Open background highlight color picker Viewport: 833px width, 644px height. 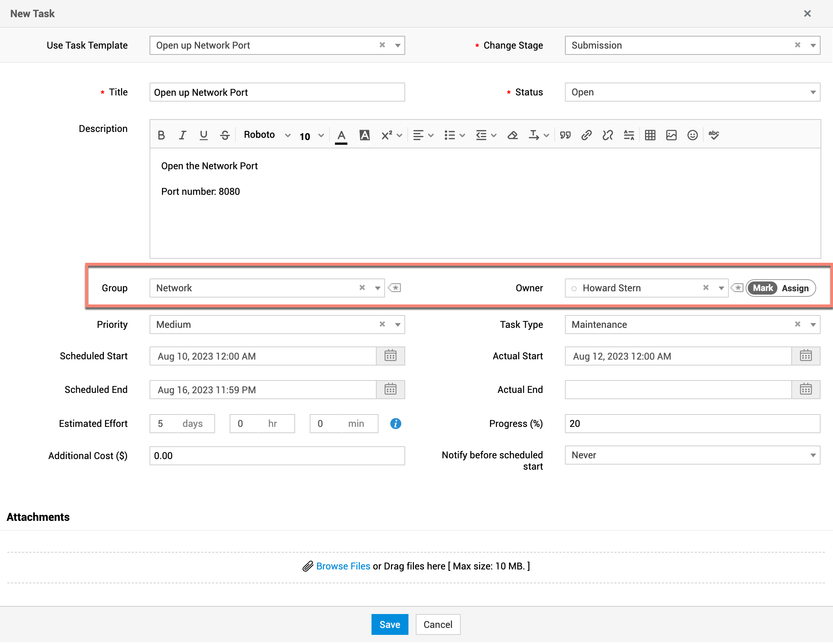click(365, 135)
